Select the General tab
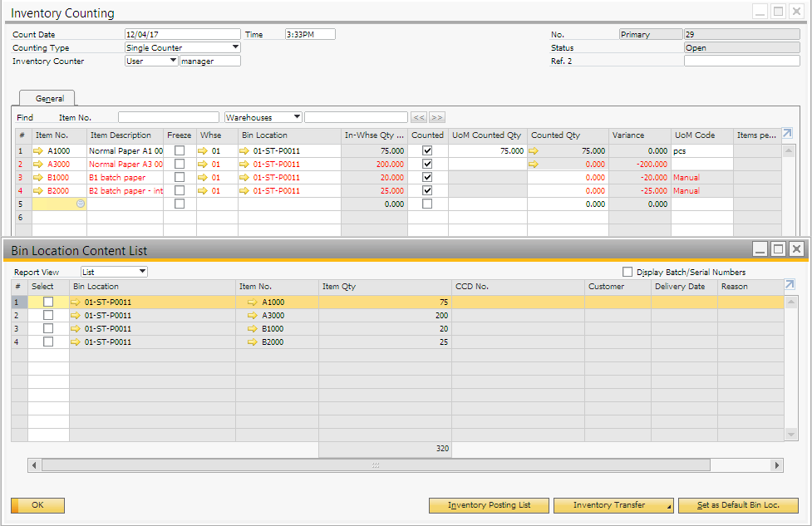The image size is (812, 526). pyautogui.click(x=50, y=99)
